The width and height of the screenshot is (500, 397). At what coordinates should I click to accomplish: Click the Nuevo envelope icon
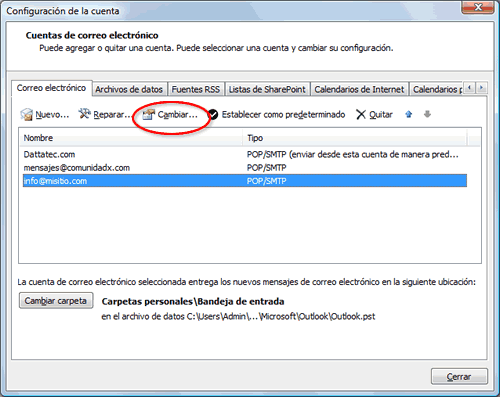pos(26,114)
